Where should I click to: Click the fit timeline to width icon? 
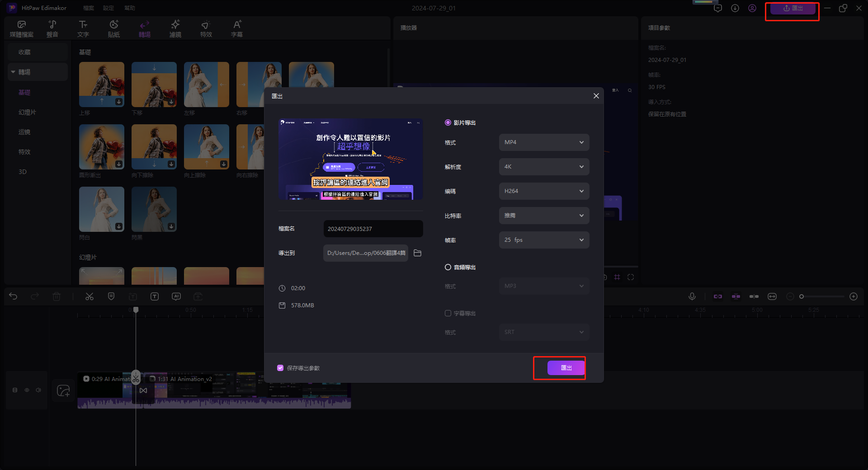[x=772, y=296]
